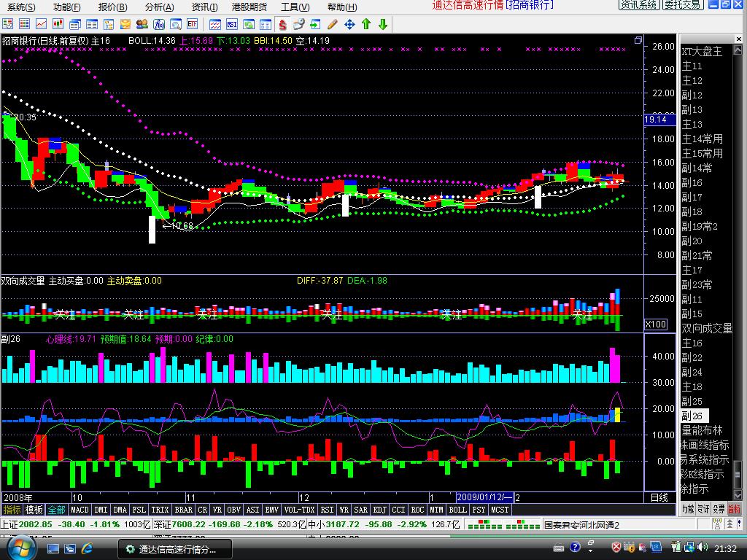The height and width of the screenshot is (560, 747).
Task: Click the volume speaker tray icon
Action: pos(702,548)
